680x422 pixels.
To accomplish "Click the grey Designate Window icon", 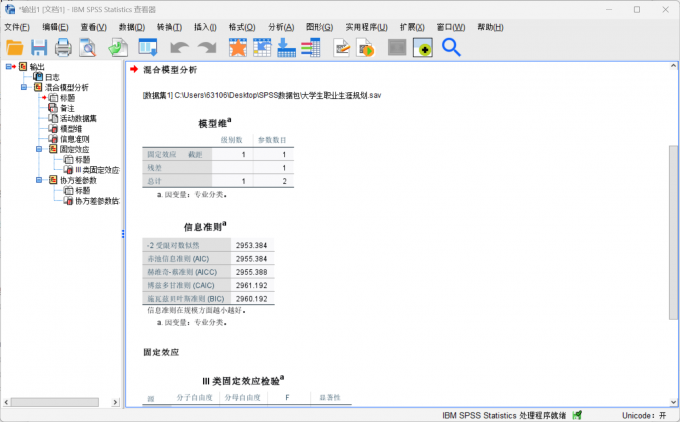I will (x=397, y=47).
